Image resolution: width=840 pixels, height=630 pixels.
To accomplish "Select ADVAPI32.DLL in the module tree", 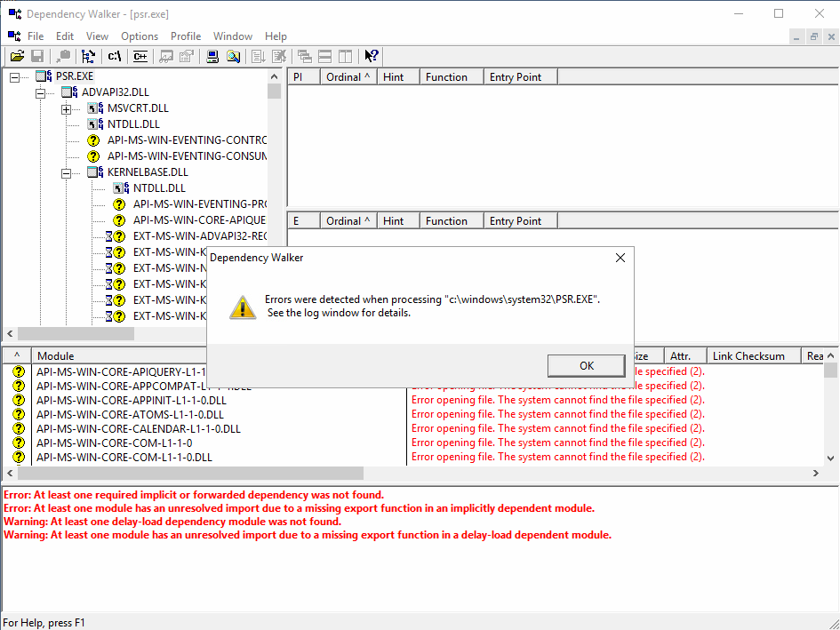I will [116, 92].
